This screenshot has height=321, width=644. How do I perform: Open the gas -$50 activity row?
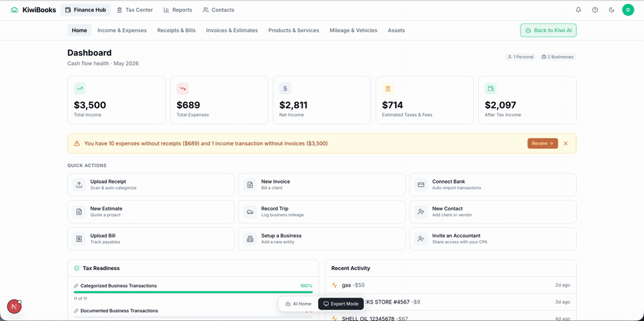(451, 285)
